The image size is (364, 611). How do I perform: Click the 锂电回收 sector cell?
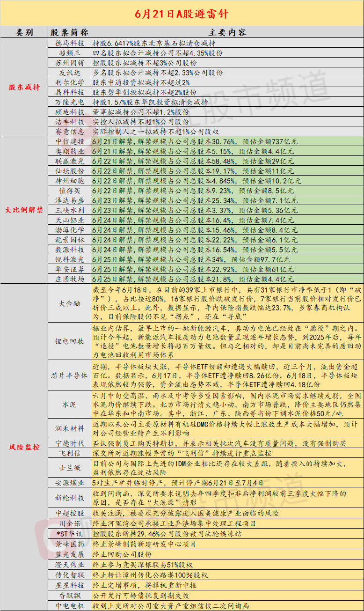point(69,341)
